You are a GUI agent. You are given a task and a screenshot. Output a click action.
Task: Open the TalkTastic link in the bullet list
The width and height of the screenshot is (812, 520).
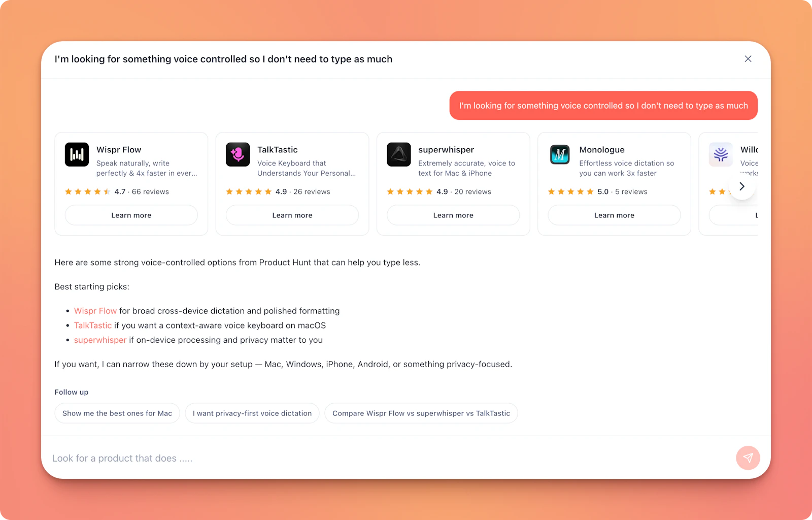(93, 326)
